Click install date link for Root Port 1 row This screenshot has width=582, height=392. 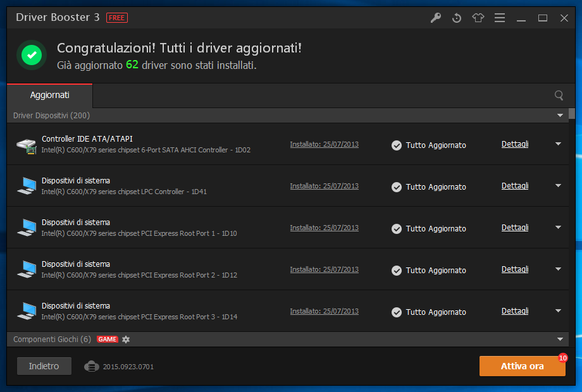click(x=325, y=228)
